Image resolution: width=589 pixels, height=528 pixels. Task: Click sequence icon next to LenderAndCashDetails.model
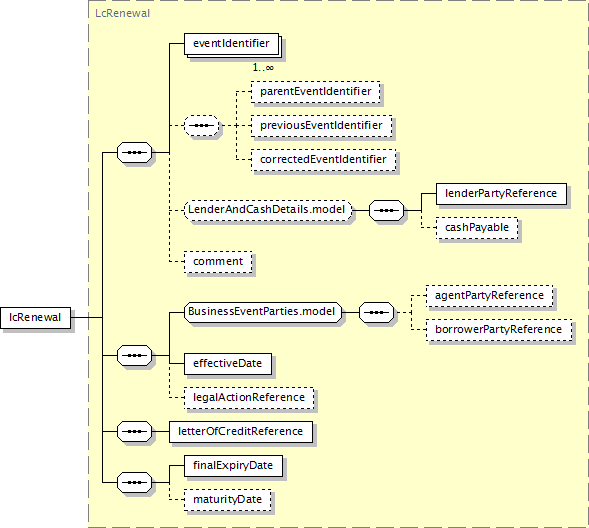[387, 210]
